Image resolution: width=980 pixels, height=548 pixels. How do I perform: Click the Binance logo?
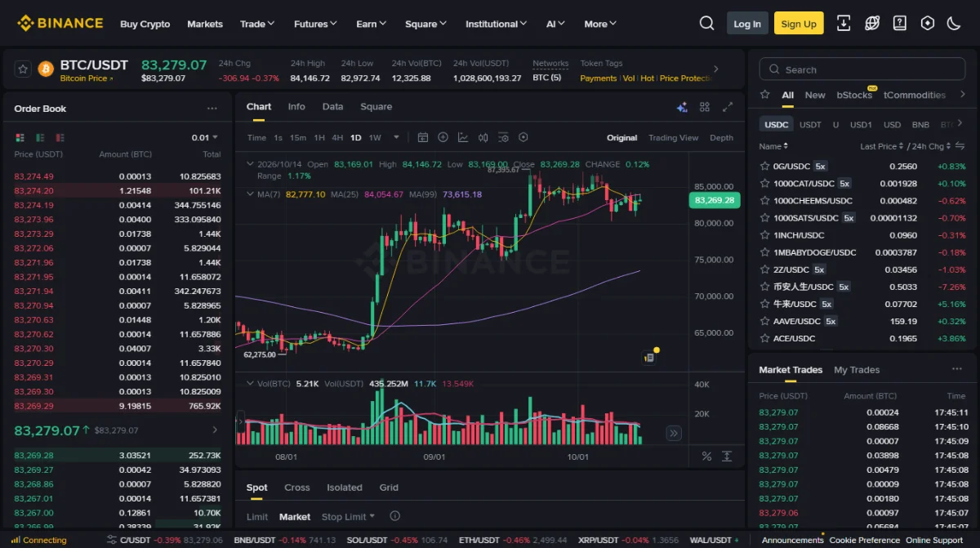(x=60, y=23)
